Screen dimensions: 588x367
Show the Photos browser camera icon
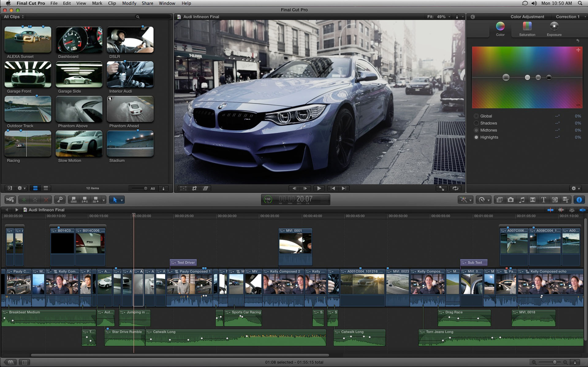coord(510,200)
